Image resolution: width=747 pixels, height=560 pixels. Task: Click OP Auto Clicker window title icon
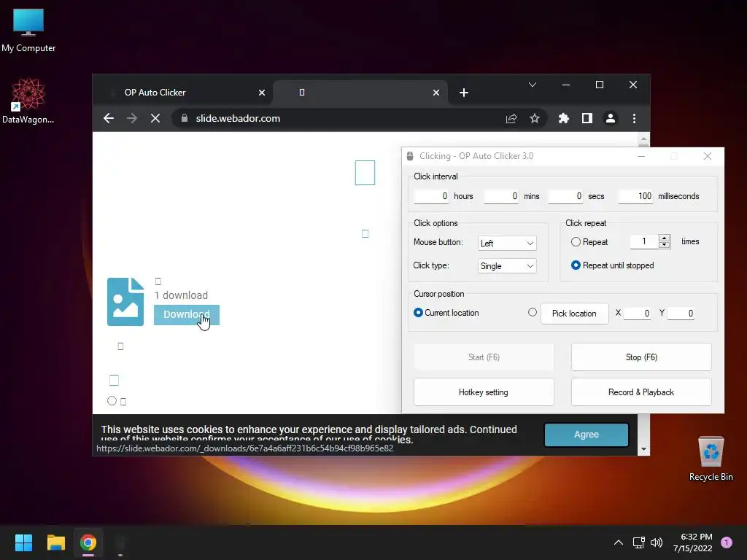(410, 156)
